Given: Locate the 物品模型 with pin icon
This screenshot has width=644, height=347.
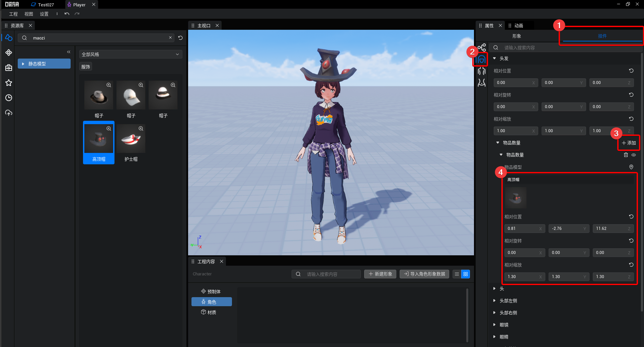Looking at the screenshot, I should tap(631, 167).
